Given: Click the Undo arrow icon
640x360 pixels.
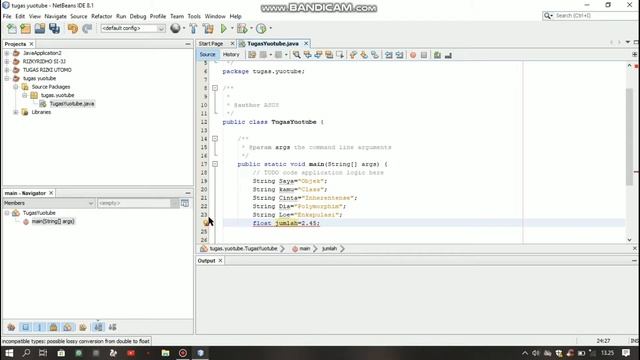Looking at the screenshot, I should [73, 28].
